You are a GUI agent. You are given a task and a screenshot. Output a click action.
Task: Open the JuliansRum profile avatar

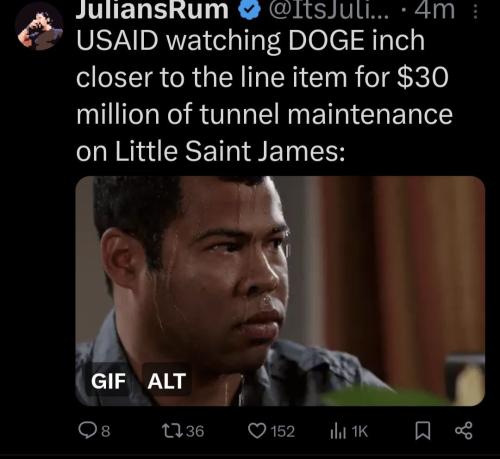coord(40,27)
